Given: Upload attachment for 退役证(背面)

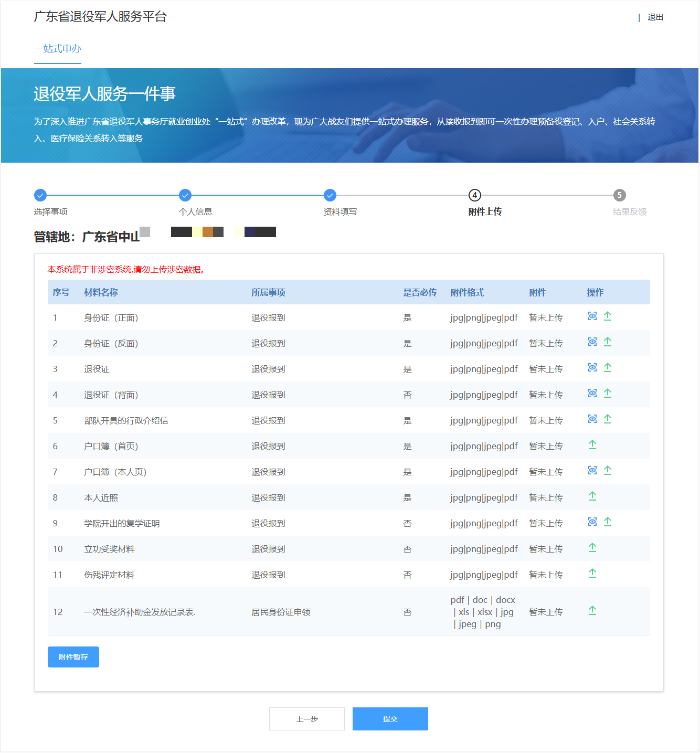Looking at the screenshot, I should [x=607, y=393].
